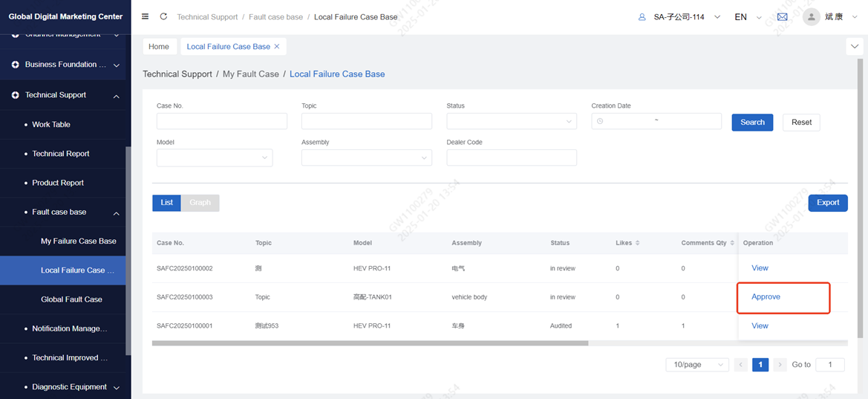
Task: Sort by the Likes column arrows
Action: coord(638,243)
